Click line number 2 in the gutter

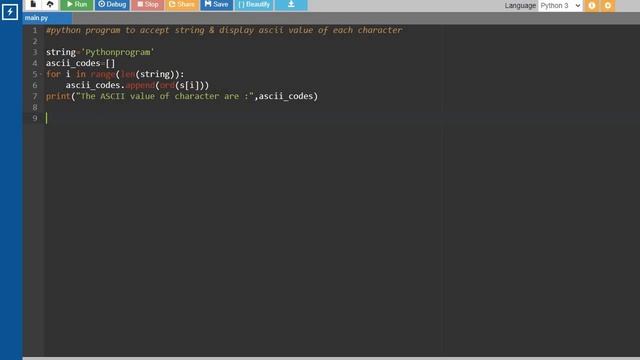click(x=35, y=41)
